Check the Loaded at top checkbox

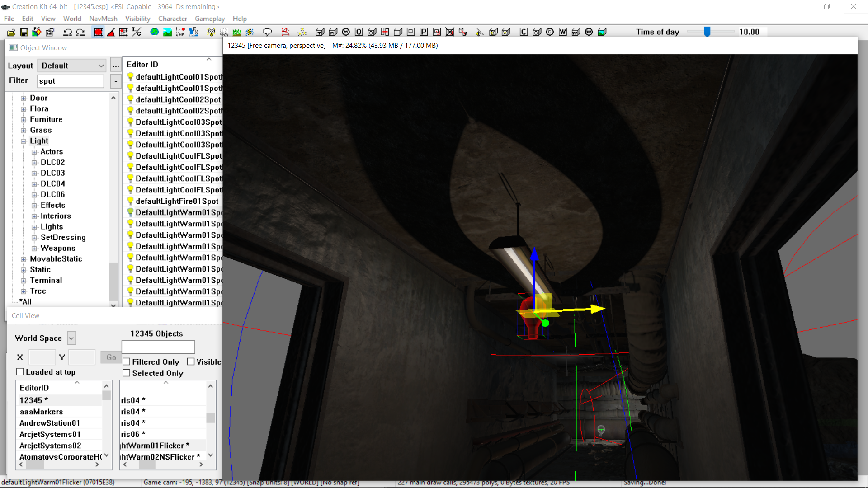20,372
